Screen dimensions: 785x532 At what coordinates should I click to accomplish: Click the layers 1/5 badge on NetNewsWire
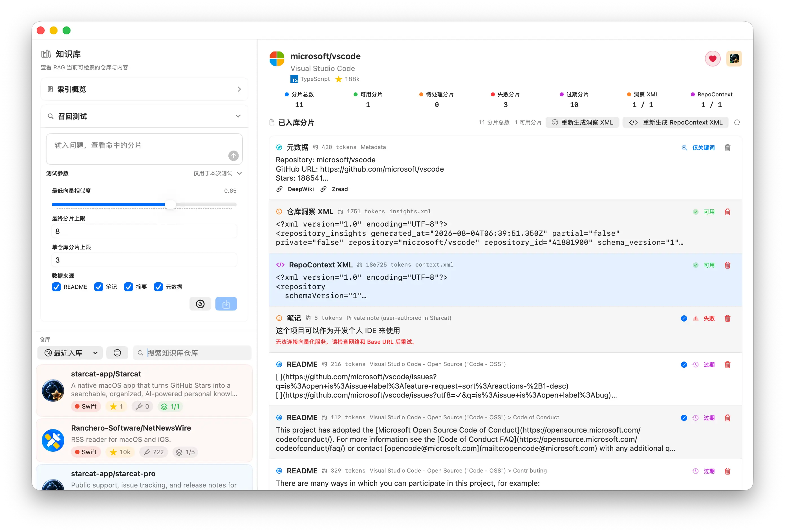coord(186,452)
